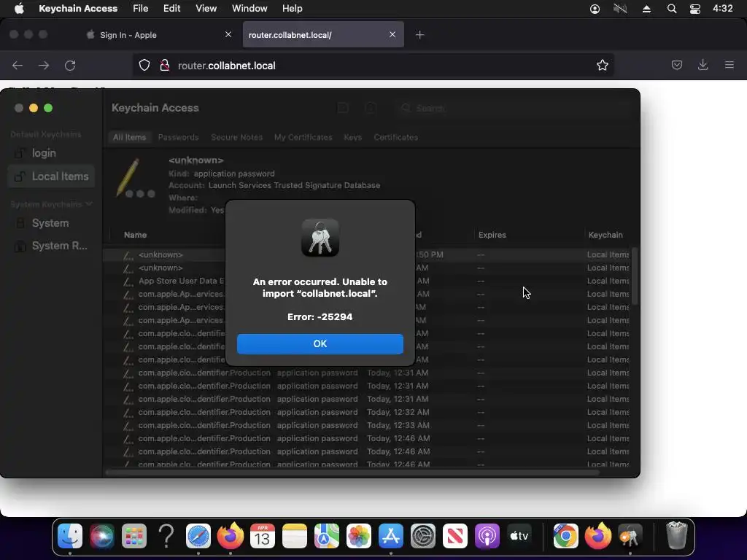Switch to the Sign In - Apple tab
747x560 pixels.
pyautogui.click(x=159, y=35)
